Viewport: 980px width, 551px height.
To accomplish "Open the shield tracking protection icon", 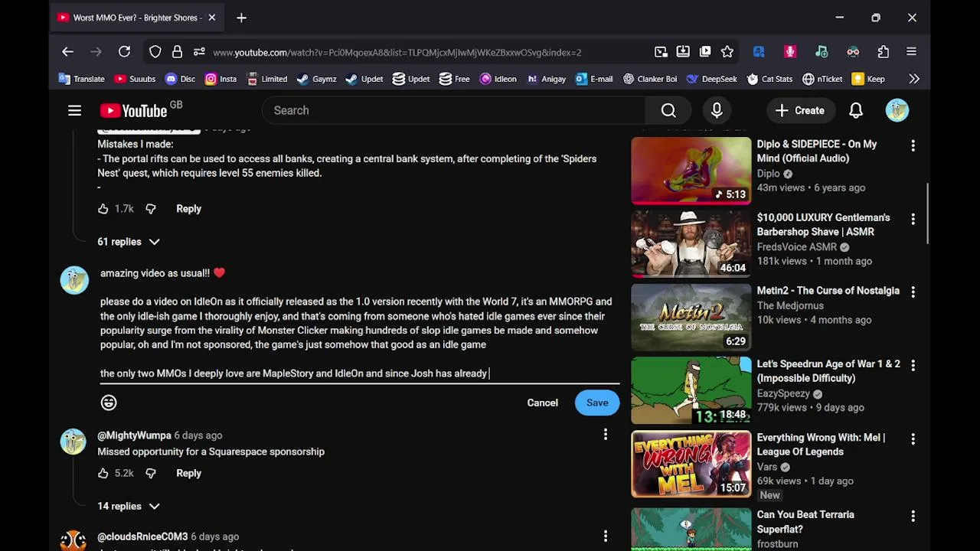I will coord(155,52).
